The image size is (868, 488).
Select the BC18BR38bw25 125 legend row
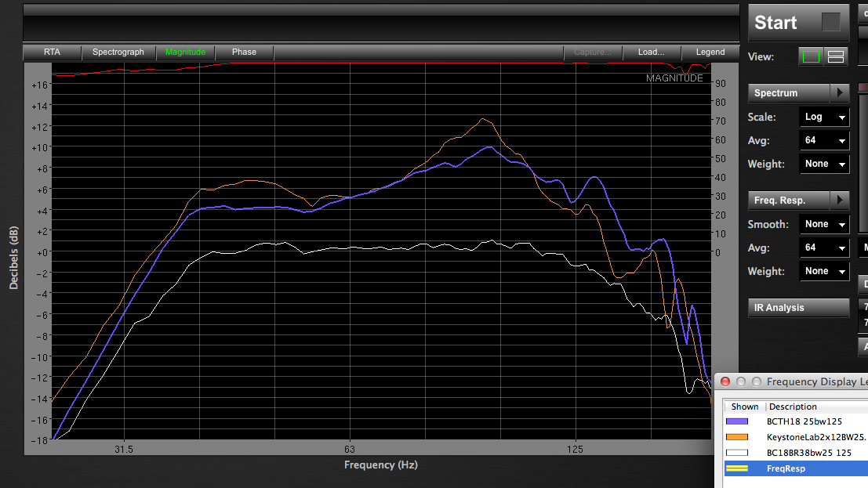[796, 453]
